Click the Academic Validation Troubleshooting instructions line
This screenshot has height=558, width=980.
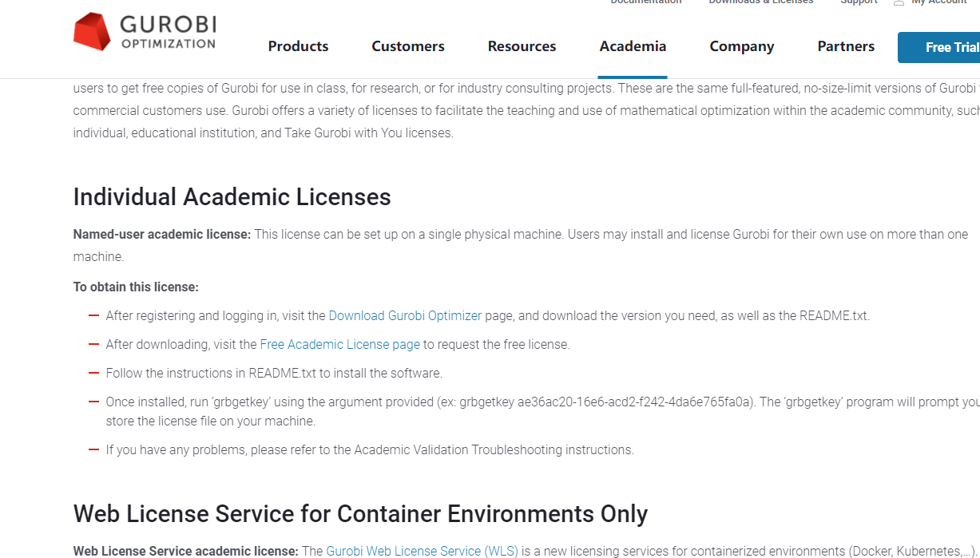370,449
